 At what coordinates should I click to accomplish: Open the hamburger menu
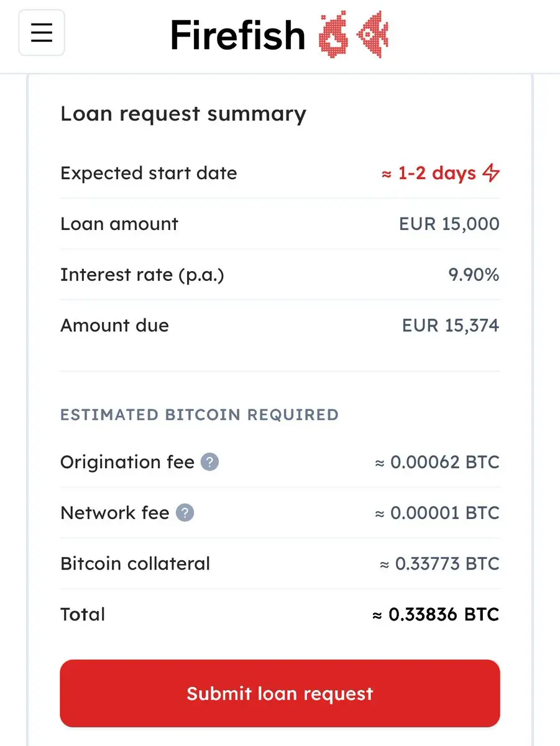coord(42,33)
